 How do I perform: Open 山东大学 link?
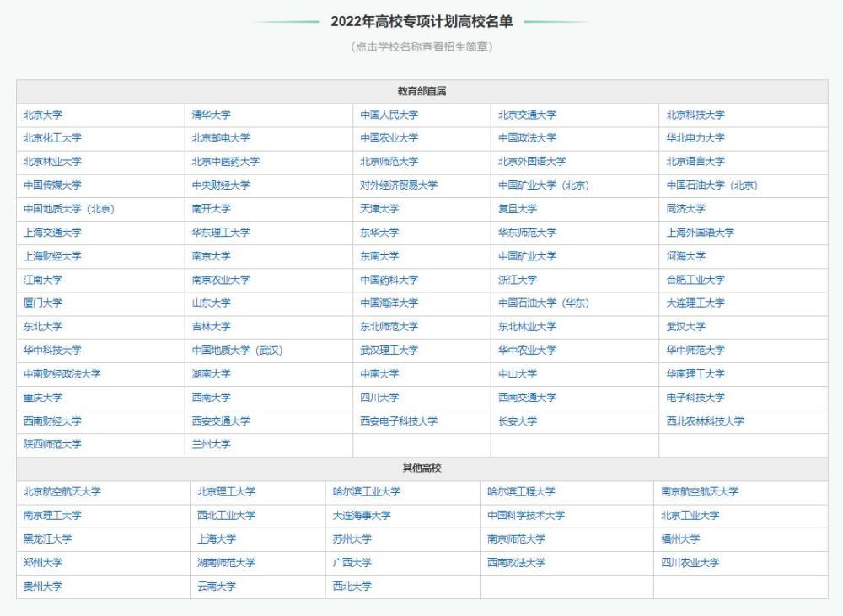[212, 303]
